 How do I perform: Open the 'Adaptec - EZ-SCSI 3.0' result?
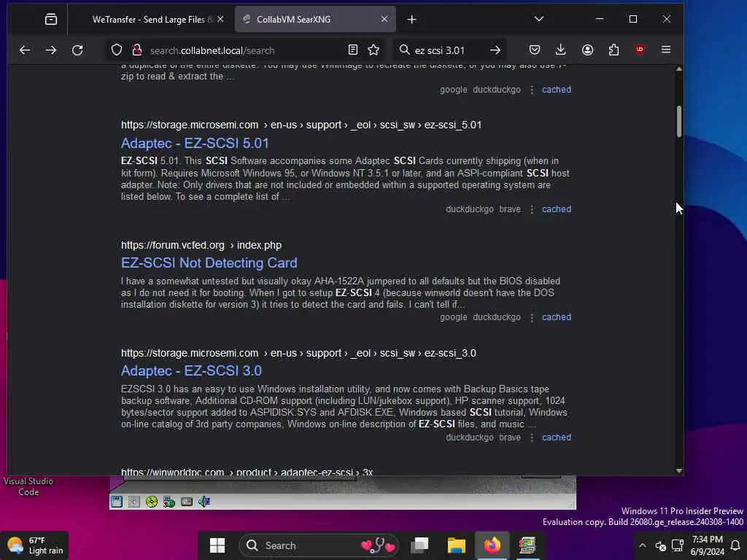pyautogui.click(x=191, y=371)
